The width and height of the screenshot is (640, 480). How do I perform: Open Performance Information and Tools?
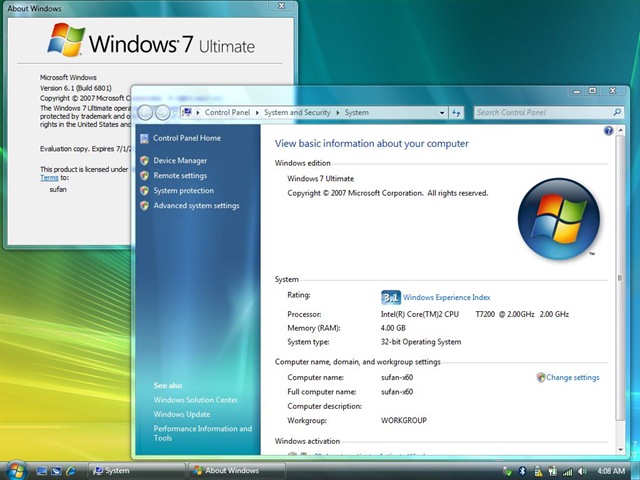point(202,433)
